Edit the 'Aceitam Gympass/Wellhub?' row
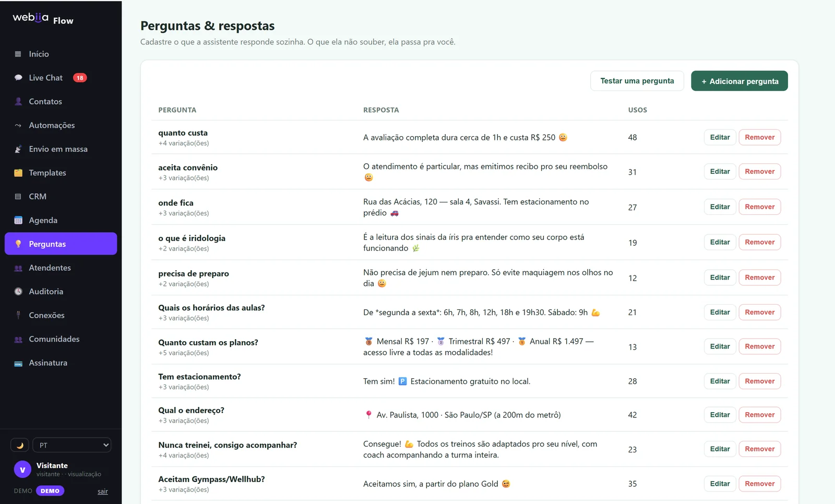Viewport: 835px width, 504px height. [x=720, y=484]
